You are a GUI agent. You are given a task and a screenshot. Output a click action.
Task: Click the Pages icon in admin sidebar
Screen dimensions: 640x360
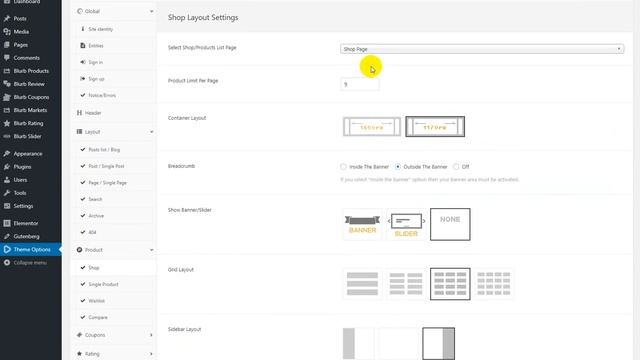7,44
